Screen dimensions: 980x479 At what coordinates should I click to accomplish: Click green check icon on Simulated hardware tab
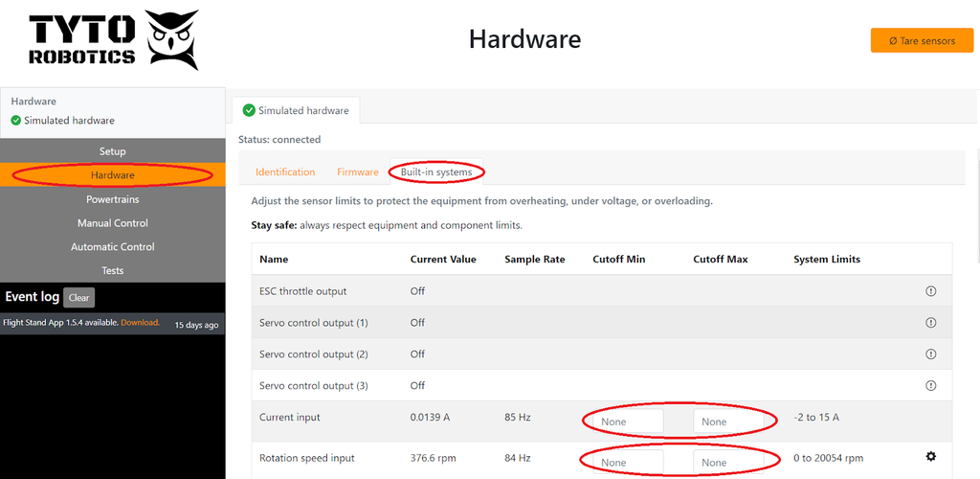249,111
